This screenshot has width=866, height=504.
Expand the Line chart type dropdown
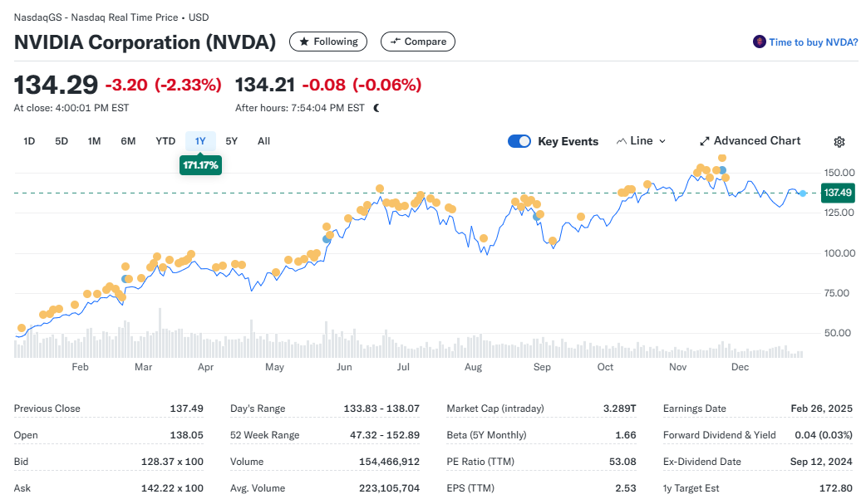[642, 141]
